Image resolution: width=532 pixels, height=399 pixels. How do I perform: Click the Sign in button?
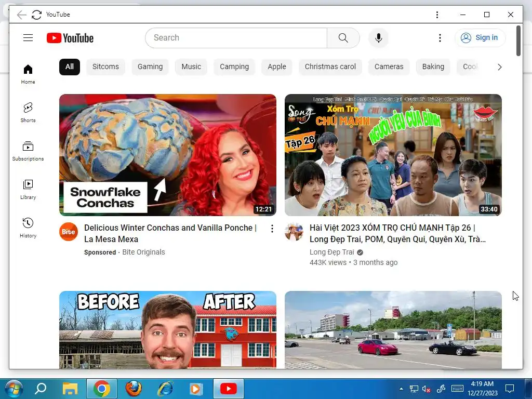[x=480, y=37]
